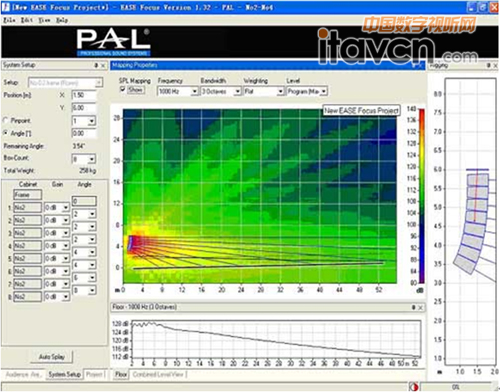Toggle pin on the Rigging panel
The image size is (500, 392).
pyautogui.click(x=489, y=66)
